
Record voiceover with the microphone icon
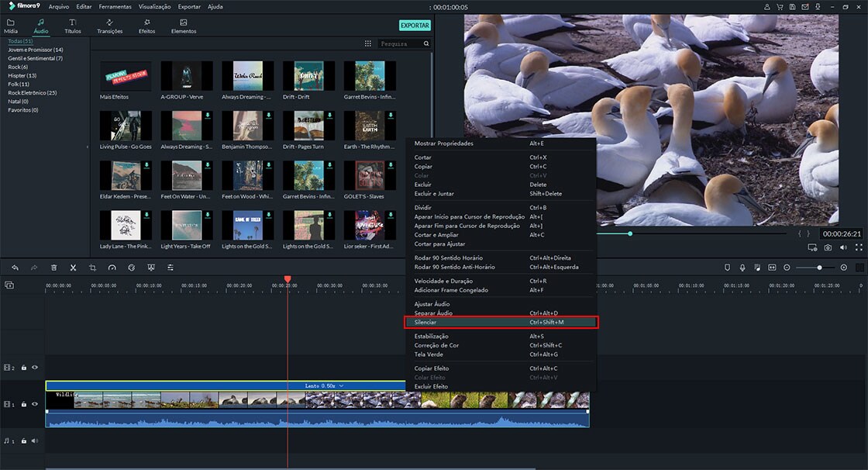click(x=742, y=268)
